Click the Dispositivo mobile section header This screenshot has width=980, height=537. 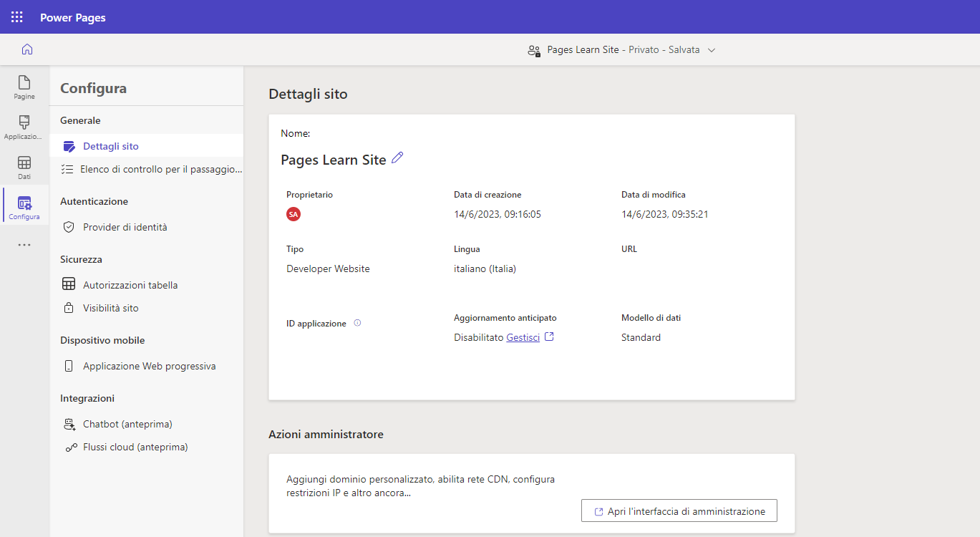102,340
